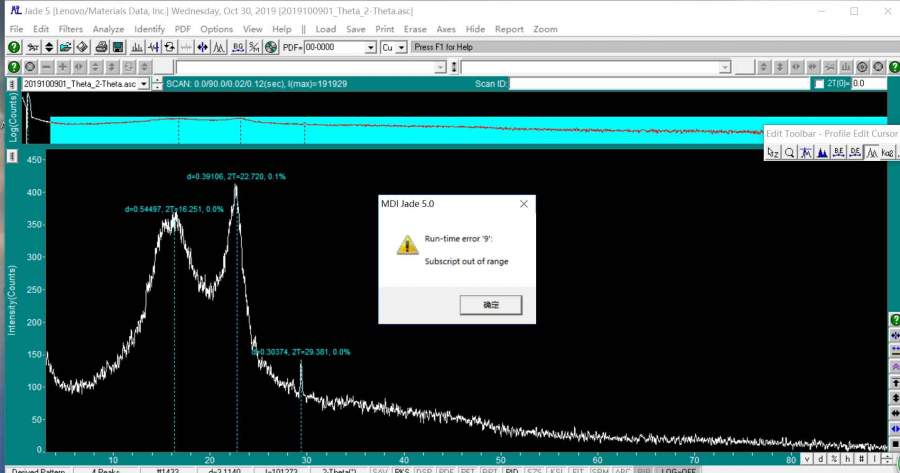Toggle the PID status bar indicator
900x473 pixels.
pyautogui.click(x=512, y=469)
